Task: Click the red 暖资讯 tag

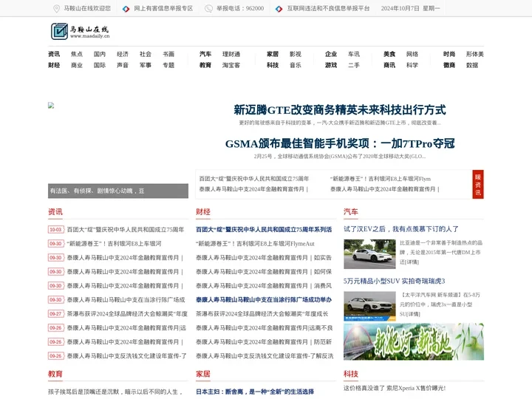Action: pyautogui.click(x=478, y=184)
